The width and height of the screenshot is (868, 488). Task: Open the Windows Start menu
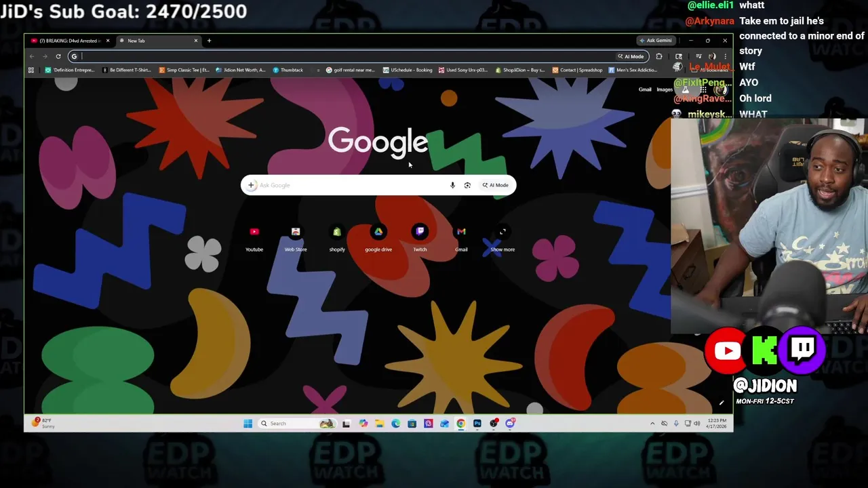248,424
